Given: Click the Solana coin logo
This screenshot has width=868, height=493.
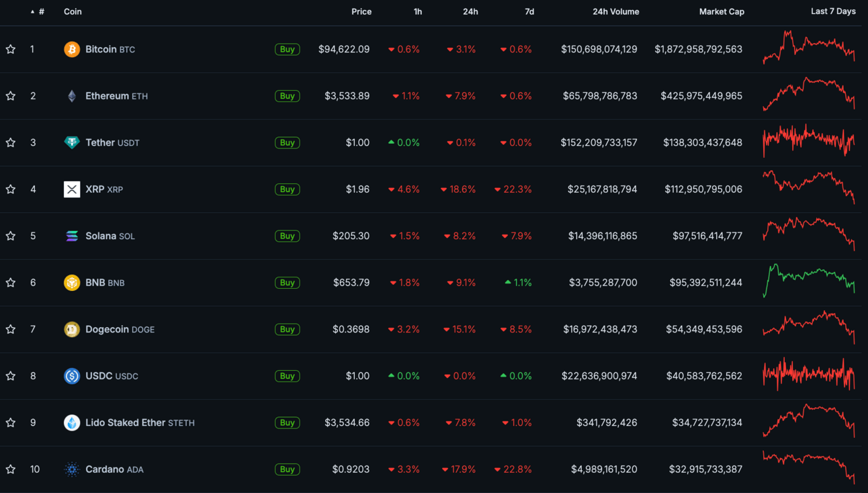Looking at the screenshot, I should 72,236.
